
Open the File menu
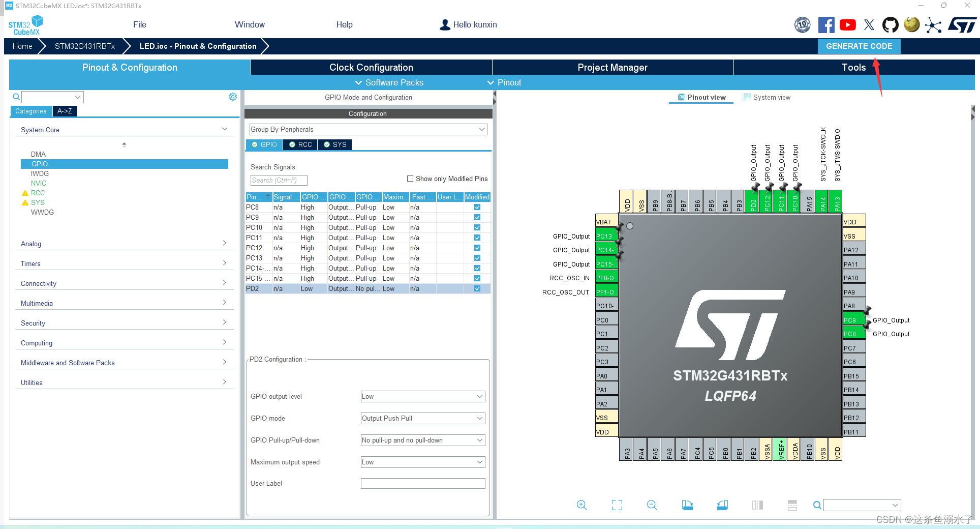pyautogui.click(x=140, y=24)
